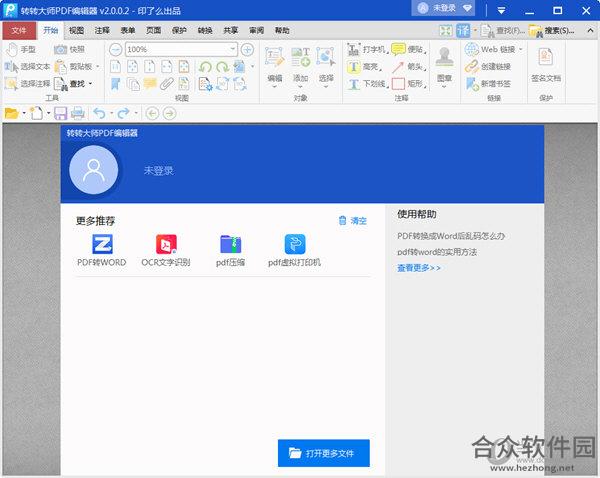The height and width of the screenshot is (478, 600).
Task: Open the bookmarks pane ribbon icon
Action: 116,83
